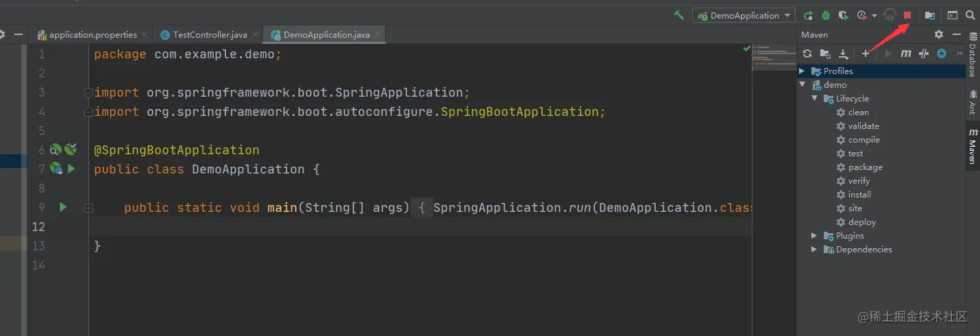Select the validate lifecycle goal
The height and width of the screenshot is (336, 980).
[858, 126]
